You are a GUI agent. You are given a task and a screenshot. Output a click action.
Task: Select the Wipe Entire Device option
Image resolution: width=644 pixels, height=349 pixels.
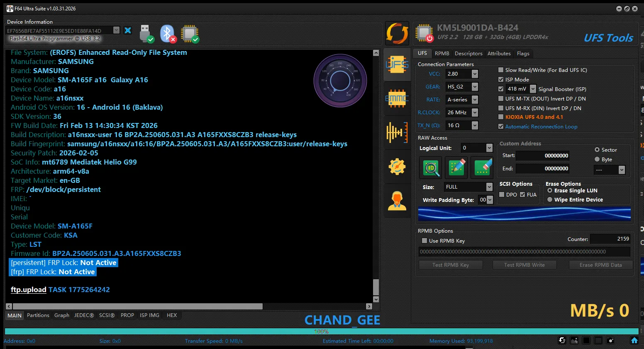(550, 200)
